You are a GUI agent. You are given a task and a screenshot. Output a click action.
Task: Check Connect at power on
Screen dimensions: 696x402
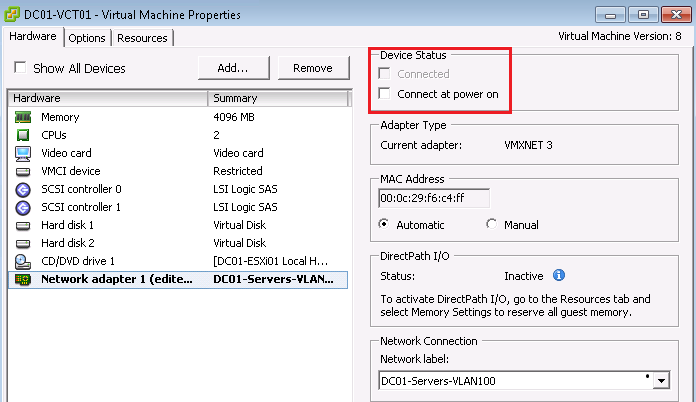(x=386, y=94)
